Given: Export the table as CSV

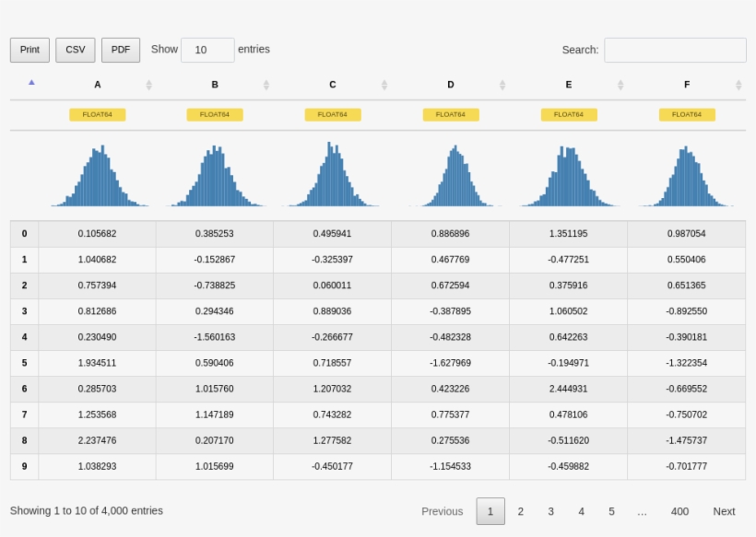Looking at the screenshot, I should coord(75,50).
